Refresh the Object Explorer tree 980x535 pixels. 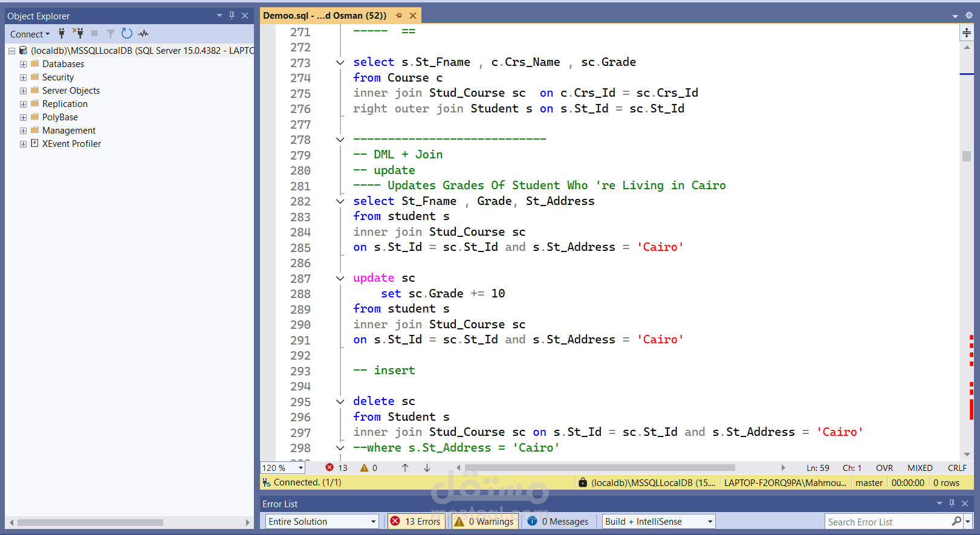tap(126, 33)
